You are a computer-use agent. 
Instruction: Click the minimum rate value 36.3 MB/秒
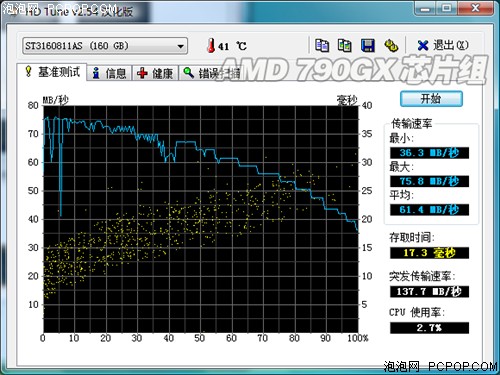[x=429, y=153]
